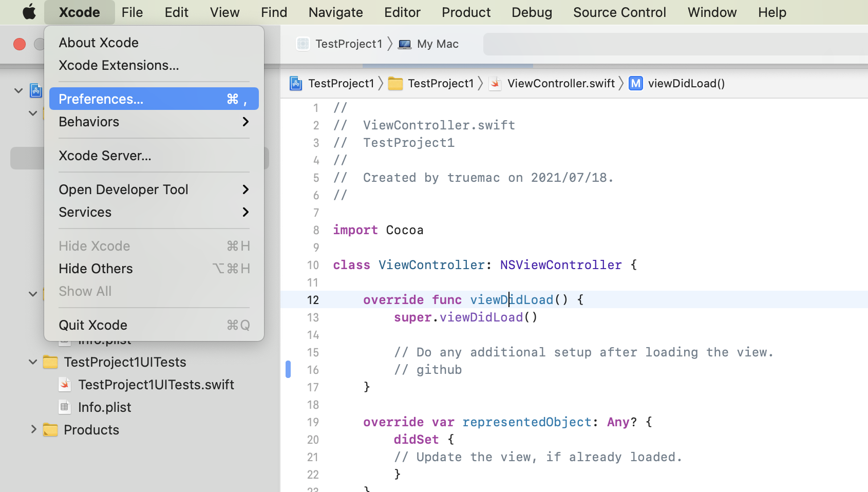
Task: Click TestProject1 folder name in jump bar
Action: tap(441, 83)
